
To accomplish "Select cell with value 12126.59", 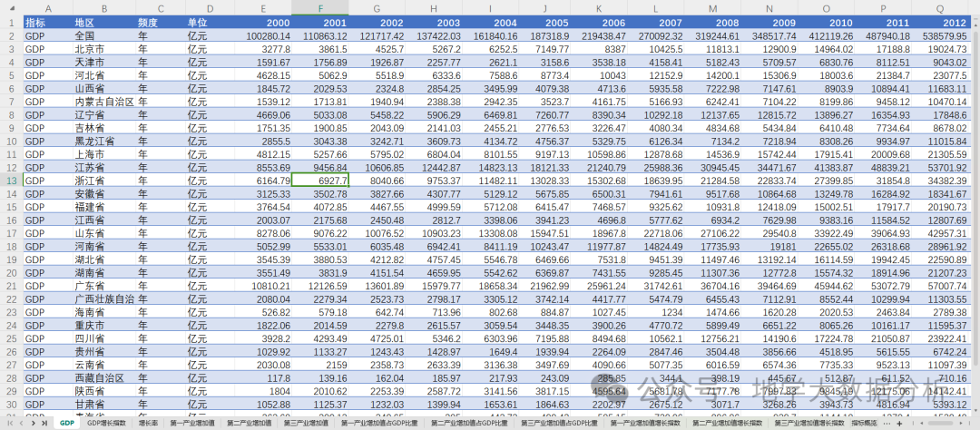I will pyautogui.click(x=320, y=286).
